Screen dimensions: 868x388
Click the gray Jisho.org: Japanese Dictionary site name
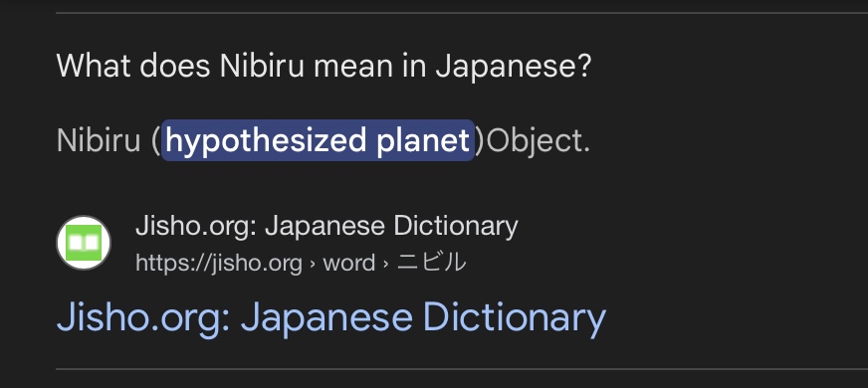pos(326,226)
